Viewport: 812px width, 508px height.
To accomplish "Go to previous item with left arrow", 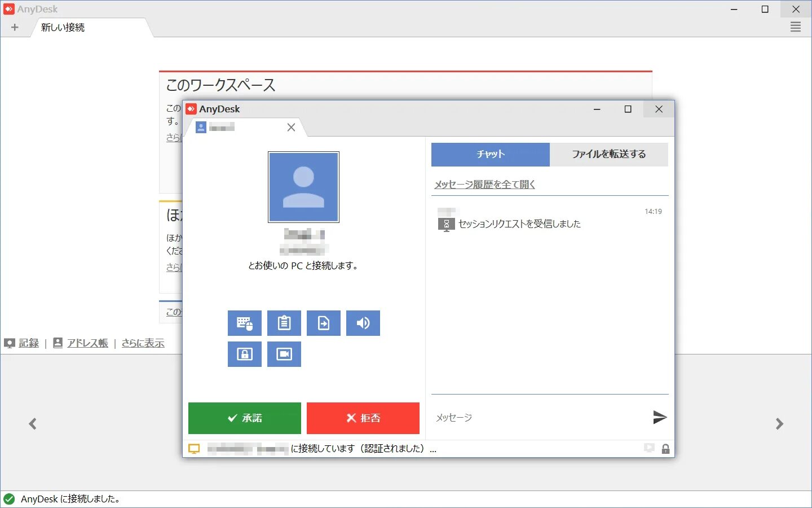I will (33, 423).
